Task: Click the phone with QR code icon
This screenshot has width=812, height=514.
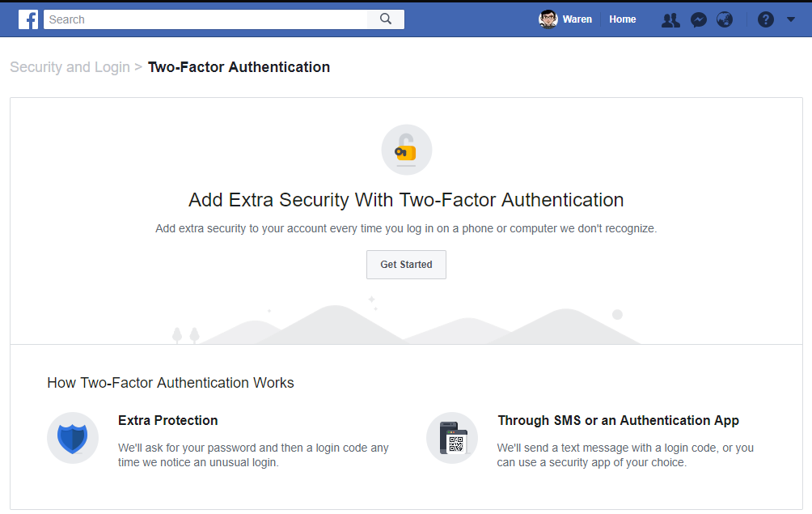Action: [452, 438]
